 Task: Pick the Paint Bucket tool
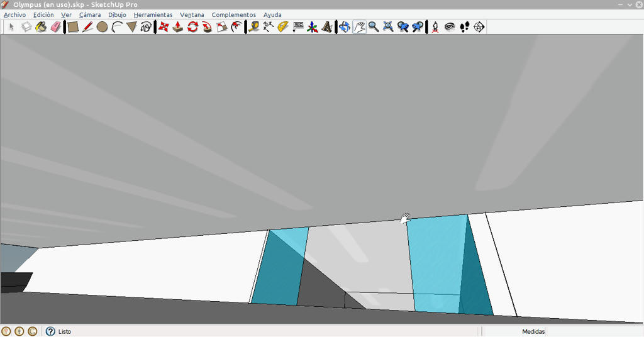(41, 27)
